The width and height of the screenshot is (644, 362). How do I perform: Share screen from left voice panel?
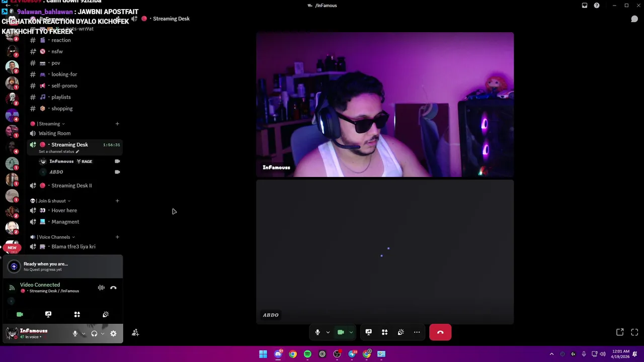48,314
